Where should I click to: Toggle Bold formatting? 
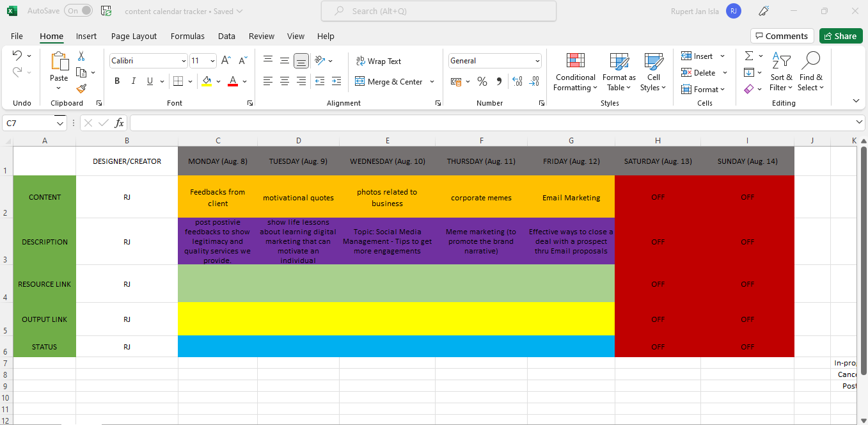click(x=117, y=81)
